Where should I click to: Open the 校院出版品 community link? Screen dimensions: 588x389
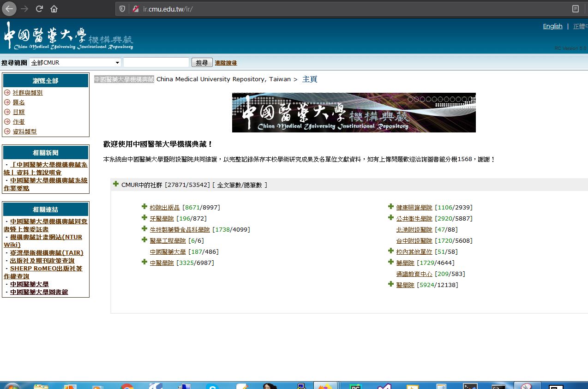point(165,208)
